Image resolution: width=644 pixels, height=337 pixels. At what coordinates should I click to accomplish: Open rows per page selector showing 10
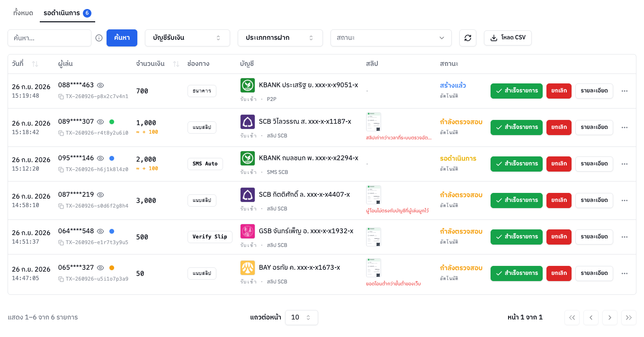[x=302, y=318]
